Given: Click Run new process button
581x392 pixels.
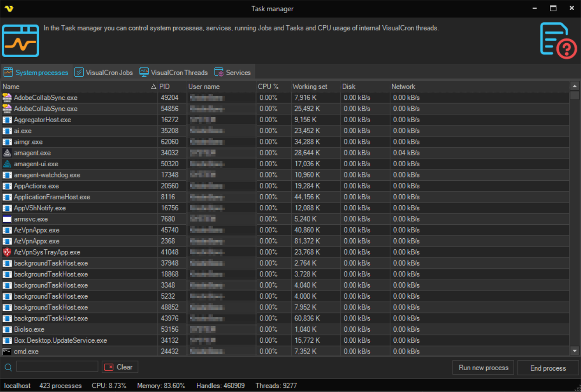Looking at the screenshot, I should (483, 367).
